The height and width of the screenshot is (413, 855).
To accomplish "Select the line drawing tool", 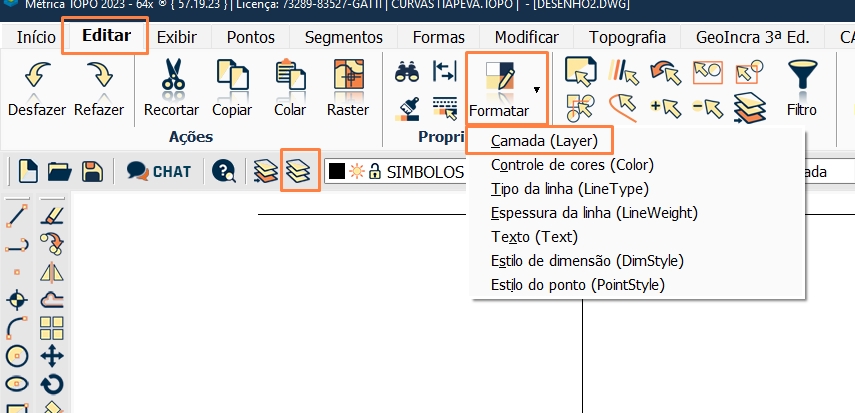I will pos(17,216).
